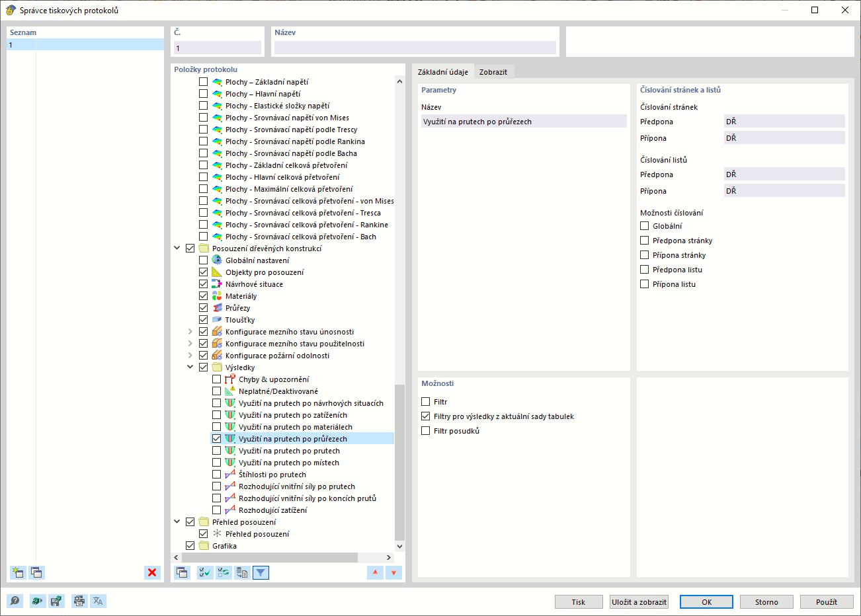Click the Průřezy cross-section icon
Viewport: 861px width, 616px height.
(x=217, y=308)
